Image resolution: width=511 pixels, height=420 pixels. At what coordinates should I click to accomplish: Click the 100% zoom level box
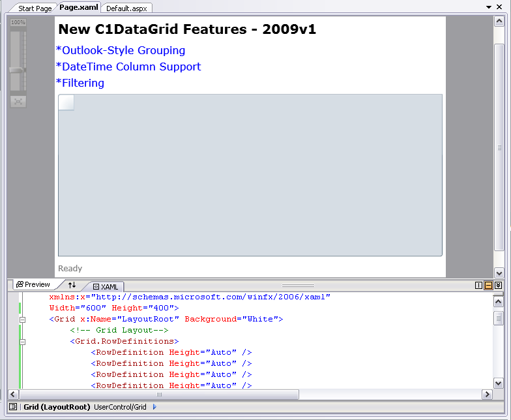pos(18,22)
